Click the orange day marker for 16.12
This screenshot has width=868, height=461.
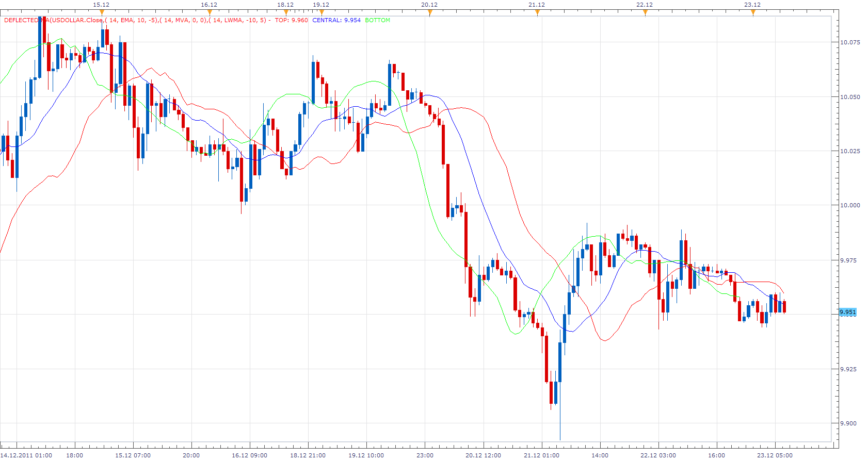tap(209, 12)
